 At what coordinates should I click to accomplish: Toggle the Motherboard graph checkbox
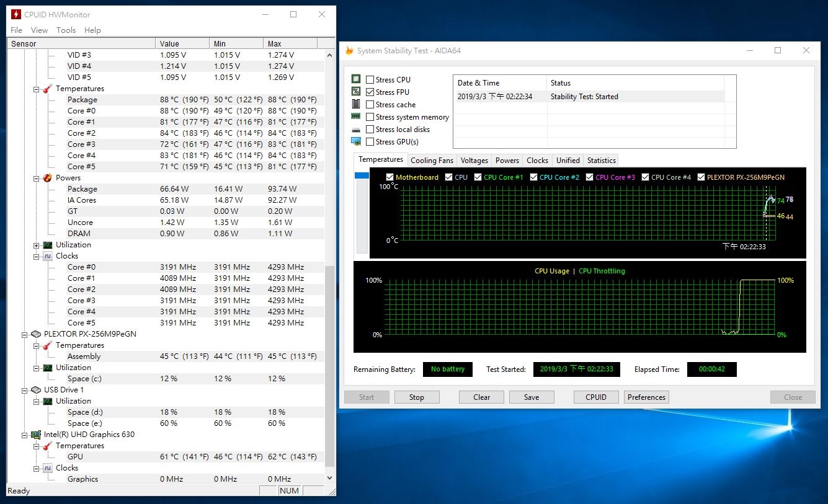tap(390, 177)
